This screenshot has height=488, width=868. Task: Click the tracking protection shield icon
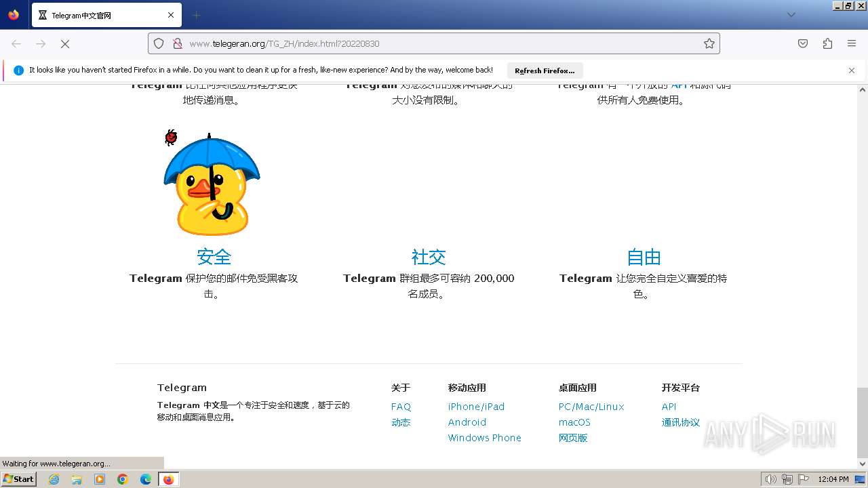point(159,43)
